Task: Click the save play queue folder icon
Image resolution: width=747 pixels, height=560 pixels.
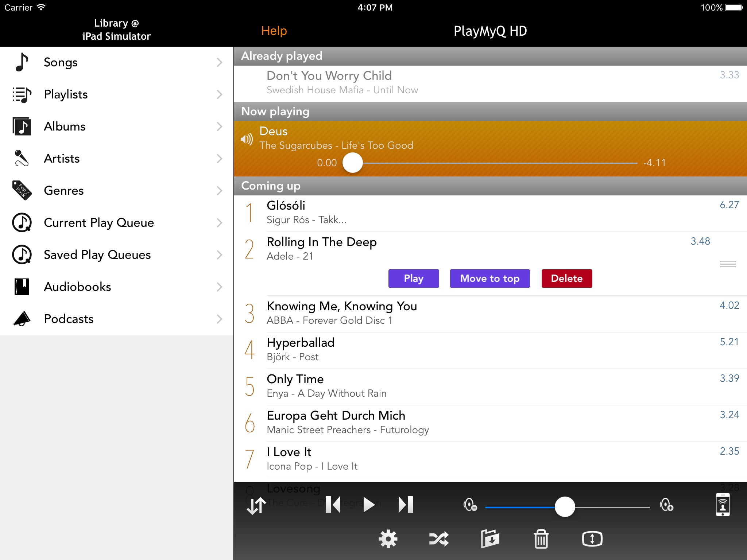Action: tap(490, 539)
